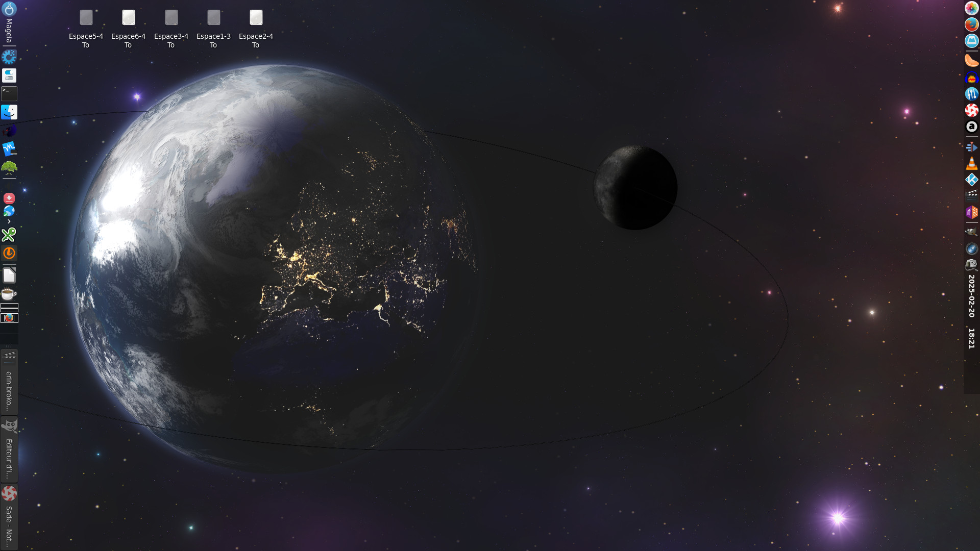
Task: Open the clapperboard video editor in right panel
Action: coord(971,195)
